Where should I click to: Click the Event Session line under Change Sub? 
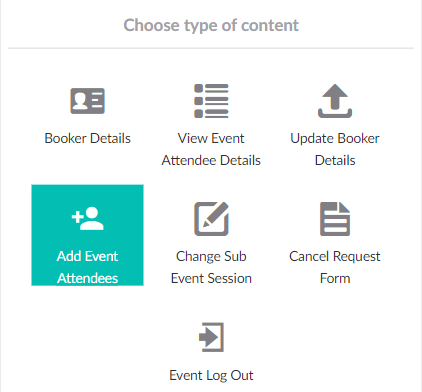coord(211,278)
